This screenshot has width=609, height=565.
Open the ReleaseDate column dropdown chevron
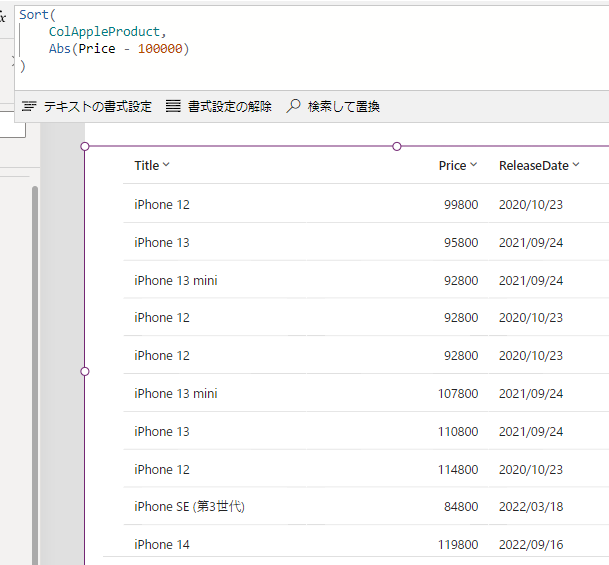pos(576,165)
